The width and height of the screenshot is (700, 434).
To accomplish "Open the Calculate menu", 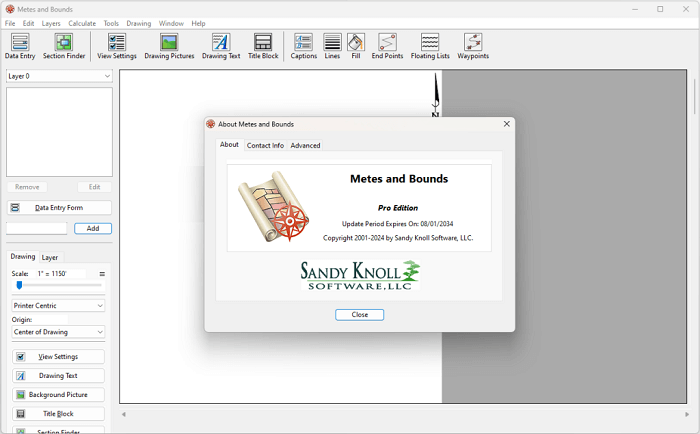I will pyautogui.click(x=82, y=23).
